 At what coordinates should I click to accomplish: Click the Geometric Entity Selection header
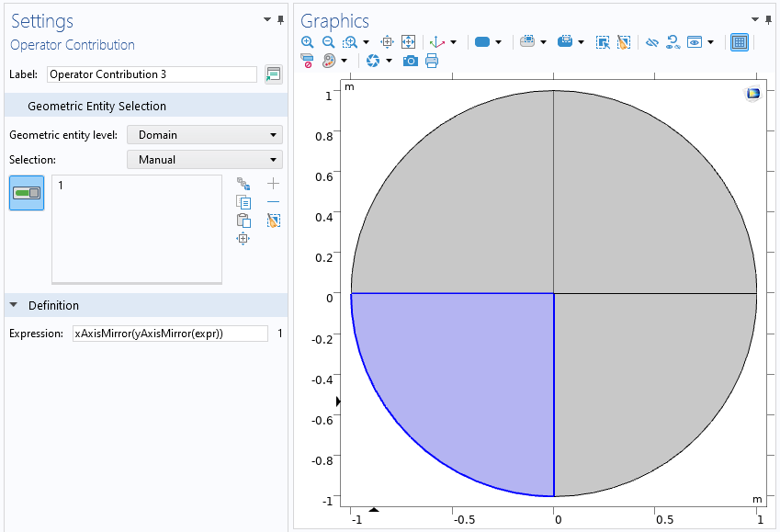pyautogui.click(x=146, y=106)
